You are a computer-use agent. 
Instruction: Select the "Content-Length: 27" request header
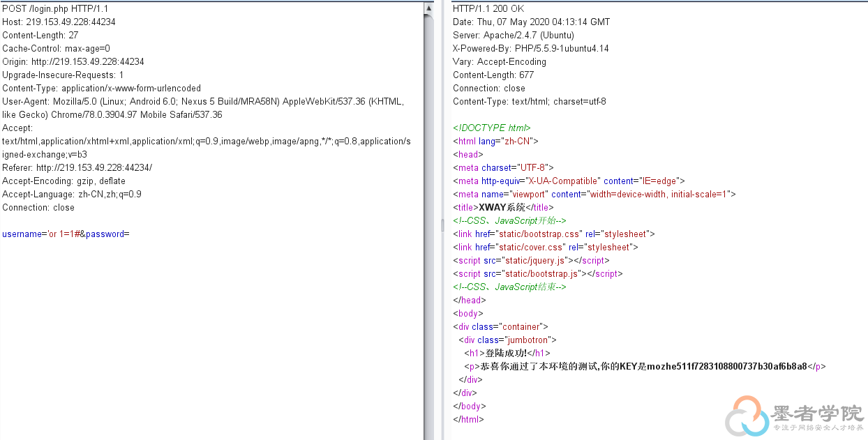pyautogui.click(x=40, y=35)
